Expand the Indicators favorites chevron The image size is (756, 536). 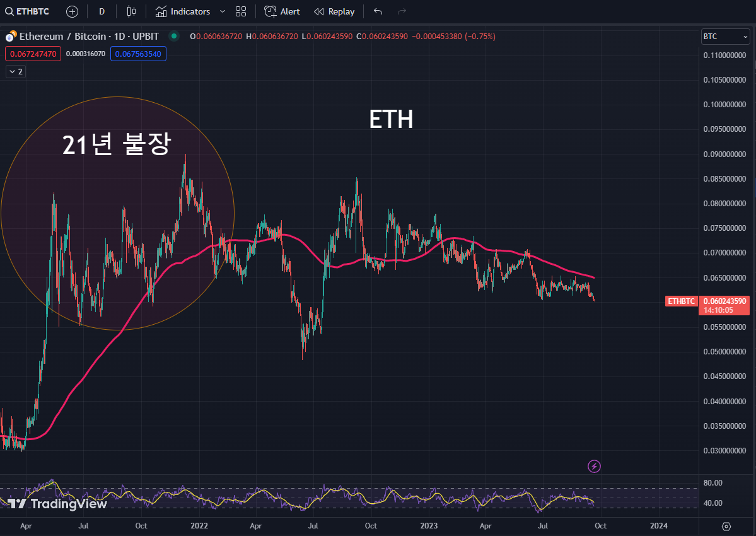click(223, 11)
